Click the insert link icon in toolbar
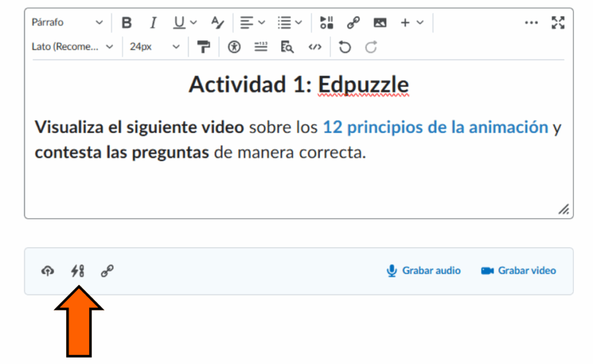Screen dimensions: 593x364 click(x=353, y=23)
